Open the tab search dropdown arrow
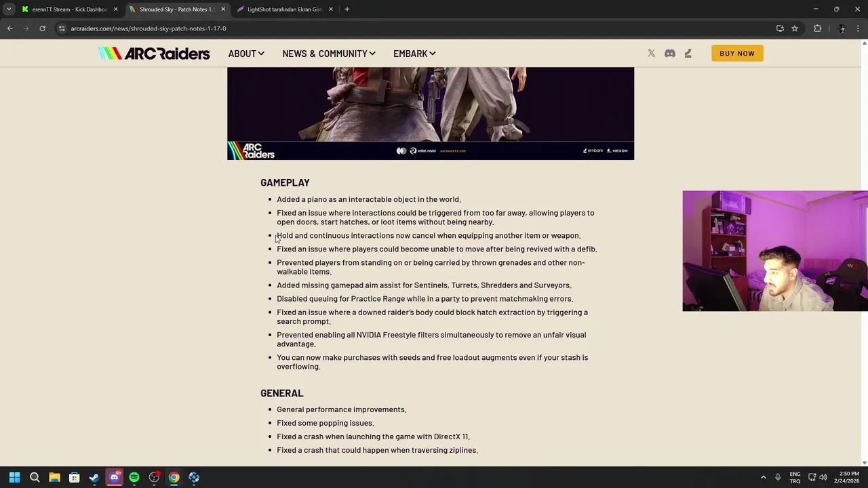 pos(9,9)
